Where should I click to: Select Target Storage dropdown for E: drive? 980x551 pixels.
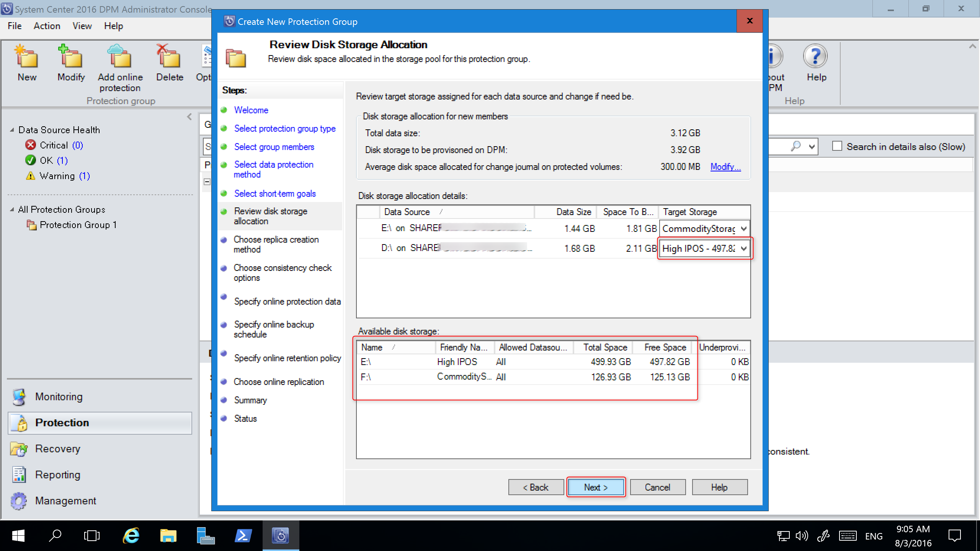point(702,228)
